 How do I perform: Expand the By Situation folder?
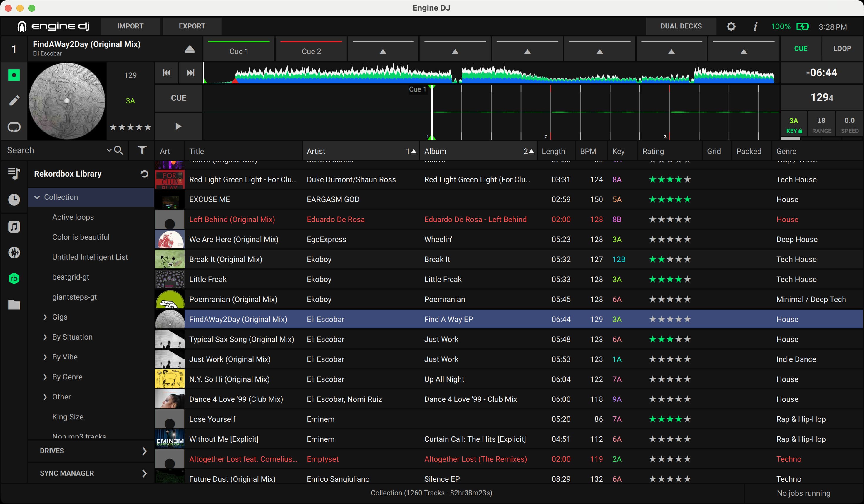(x=45, y=337)
